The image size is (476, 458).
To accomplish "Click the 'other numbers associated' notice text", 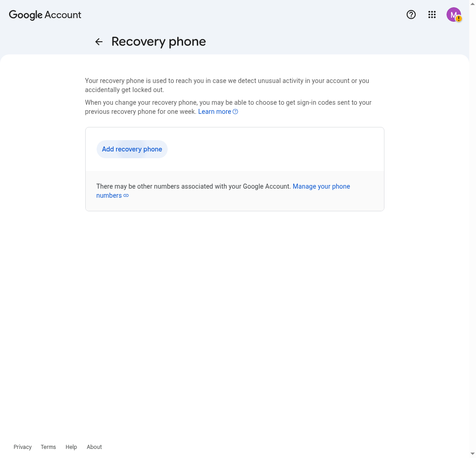I will 194,186.
